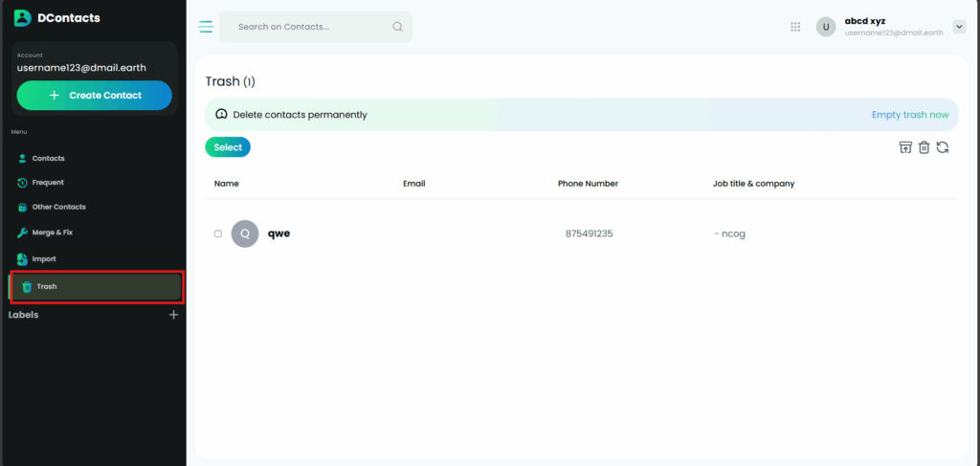Expand the account dropdown arrow
This screenshot has width=980, height=466.
(960, 27)
